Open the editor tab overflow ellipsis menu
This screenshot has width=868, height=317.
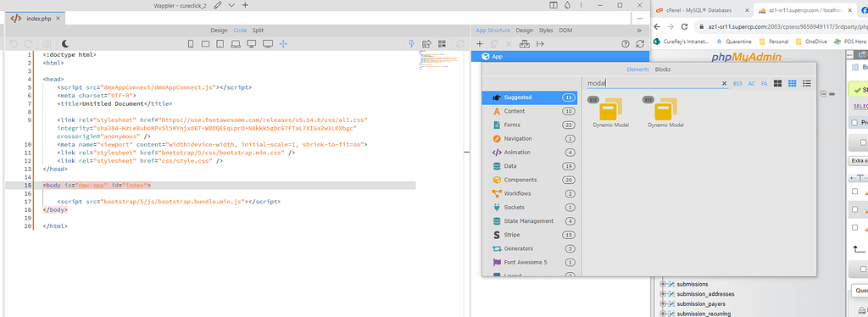(639, 19)
